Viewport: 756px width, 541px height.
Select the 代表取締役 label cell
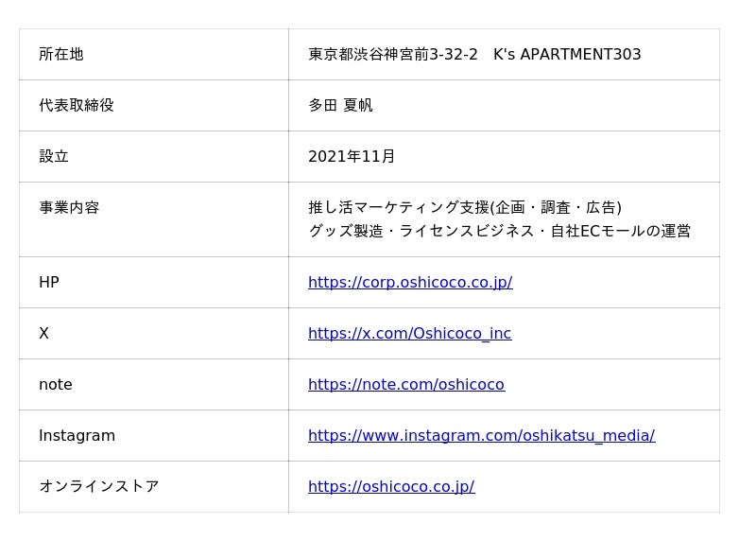point(154,106)
